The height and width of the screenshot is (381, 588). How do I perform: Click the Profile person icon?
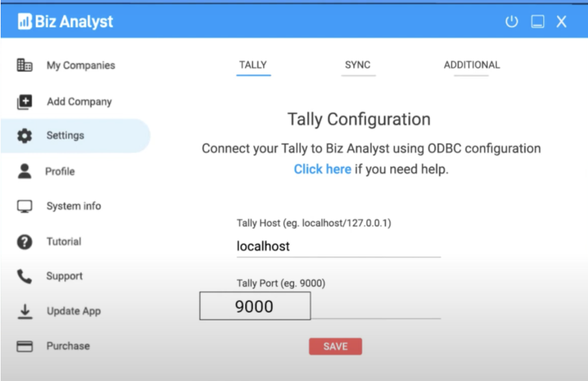(24, 171)
